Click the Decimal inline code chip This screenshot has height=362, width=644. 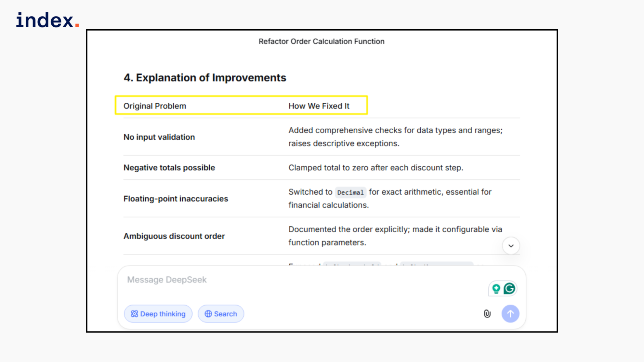point(350,192)
